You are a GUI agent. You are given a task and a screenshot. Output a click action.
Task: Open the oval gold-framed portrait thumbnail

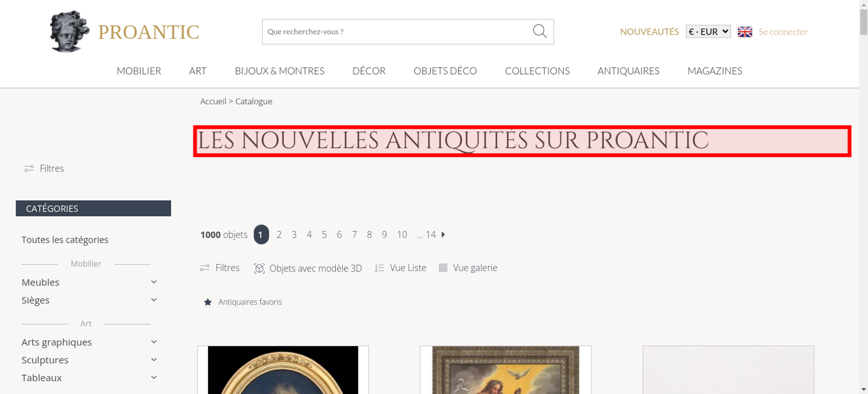[283, 370]
